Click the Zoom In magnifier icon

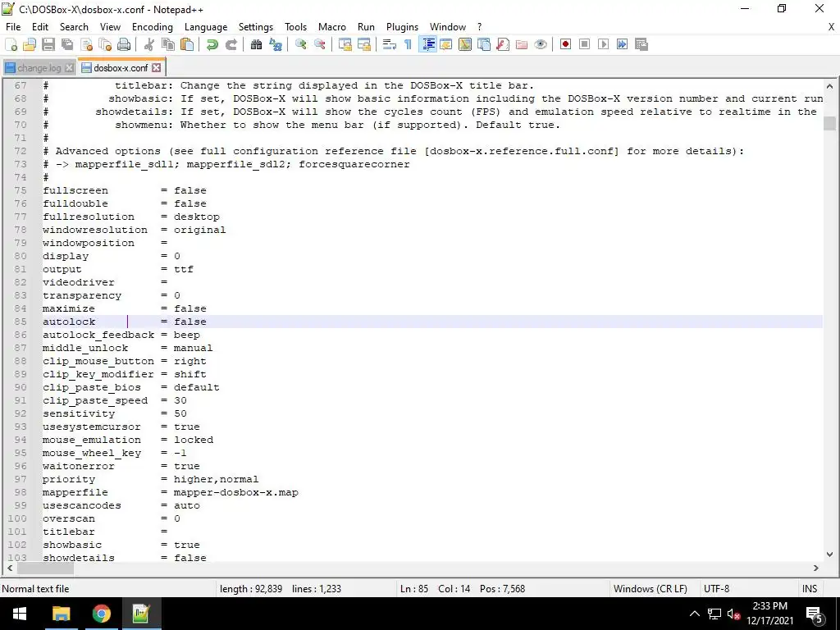coord(301,44)
